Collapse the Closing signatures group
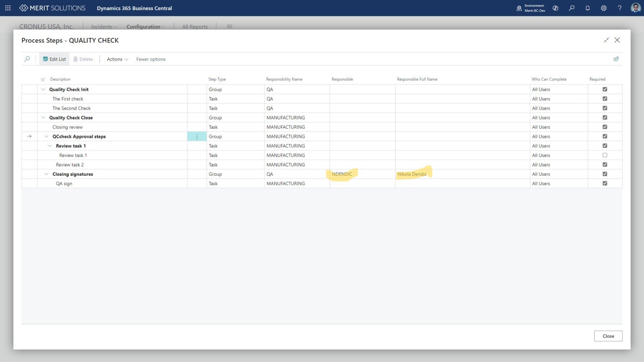The image size is (644, 362). pyautogui.click(x=46, y=174)
